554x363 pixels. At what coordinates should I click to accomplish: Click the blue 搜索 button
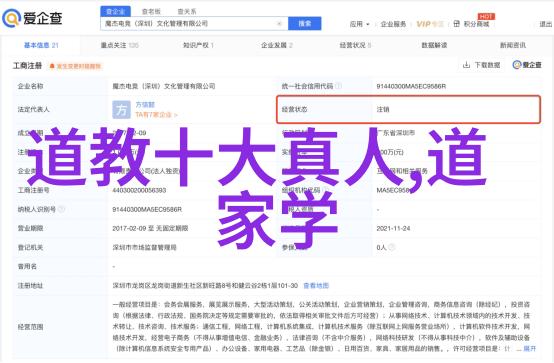pos(305,24)
